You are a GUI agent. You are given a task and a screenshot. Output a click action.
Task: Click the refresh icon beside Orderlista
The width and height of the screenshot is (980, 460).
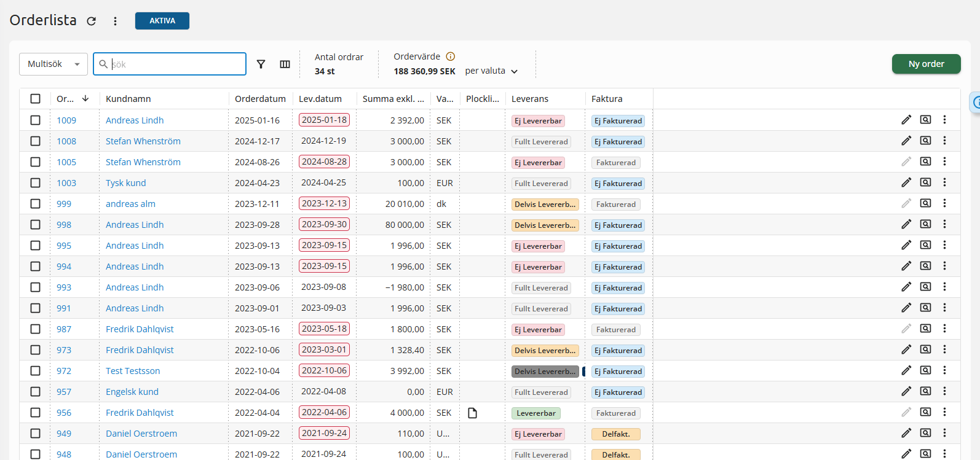[x=92, y=21]
